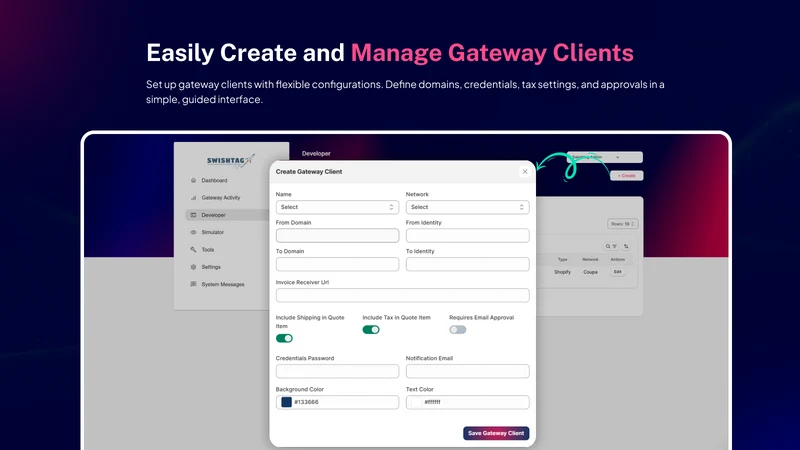Click the Type column header
800x450 pixels.
coord(562,259)
